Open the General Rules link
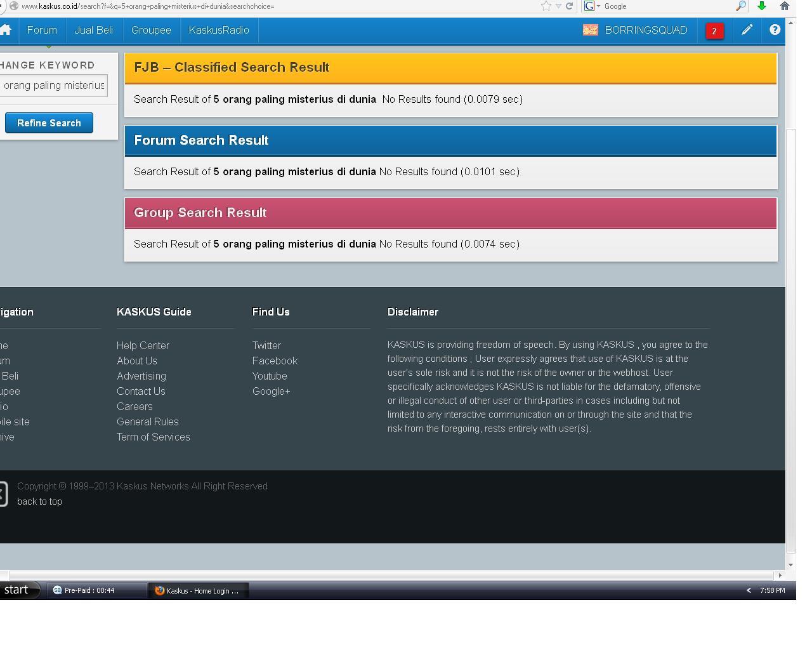Screen dimensions: 812x650 click(x=147, y=421)
